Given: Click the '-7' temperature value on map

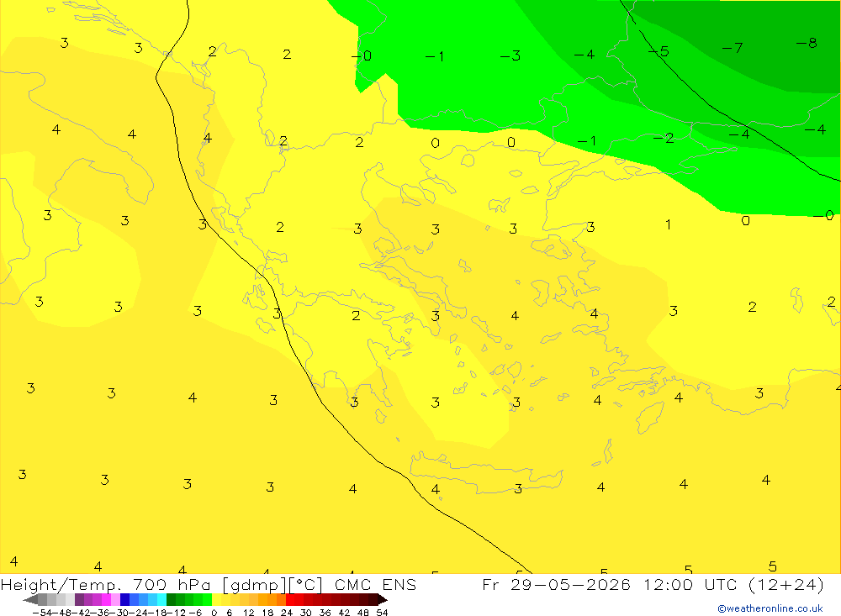Looking at the screenshot, I should [733, 48].
